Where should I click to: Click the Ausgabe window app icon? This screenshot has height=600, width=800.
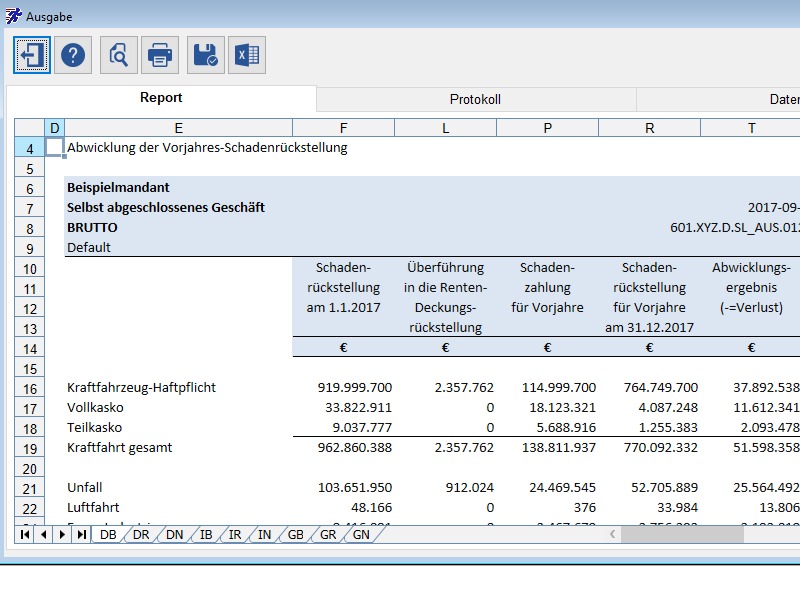13,16
